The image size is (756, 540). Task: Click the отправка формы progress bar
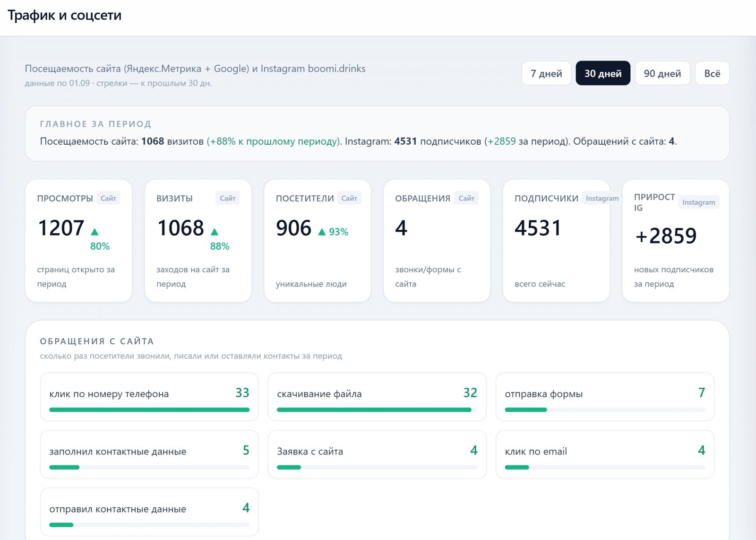point(605,410)
